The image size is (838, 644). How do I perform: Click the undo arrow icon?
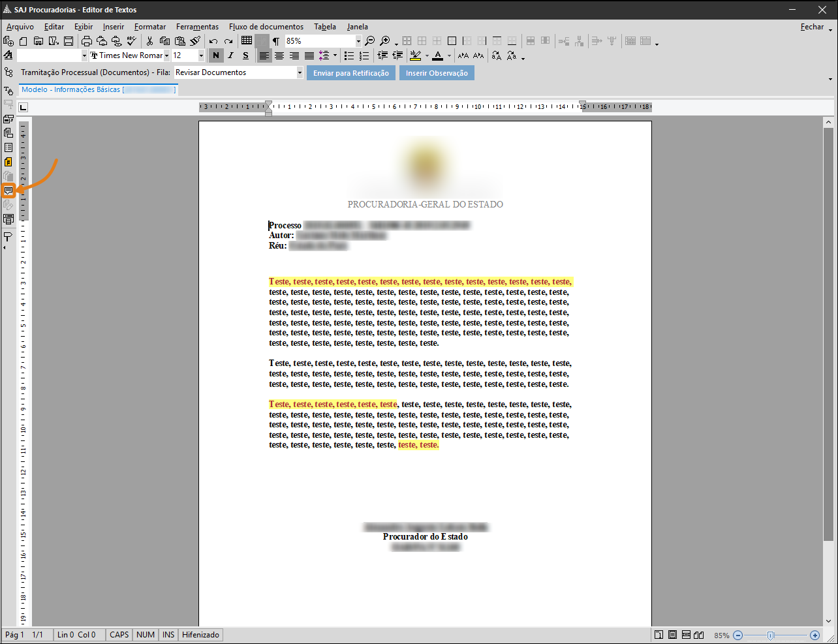(213, 41)
